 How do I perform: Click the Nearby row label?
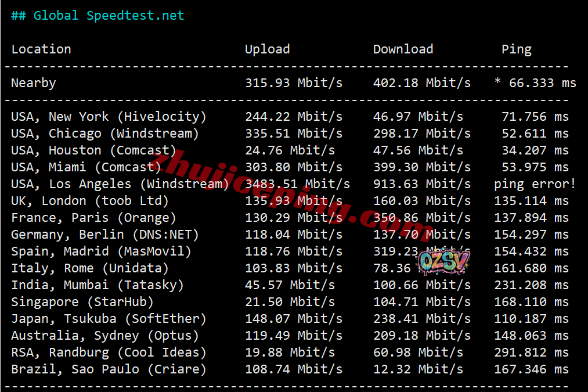coord(33,83)
